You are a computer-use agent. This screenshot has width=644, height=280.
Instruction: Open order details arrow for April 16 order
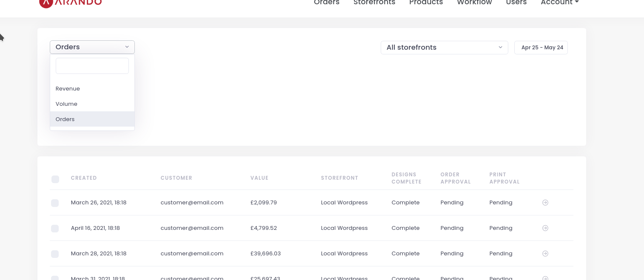coord(545,228)
